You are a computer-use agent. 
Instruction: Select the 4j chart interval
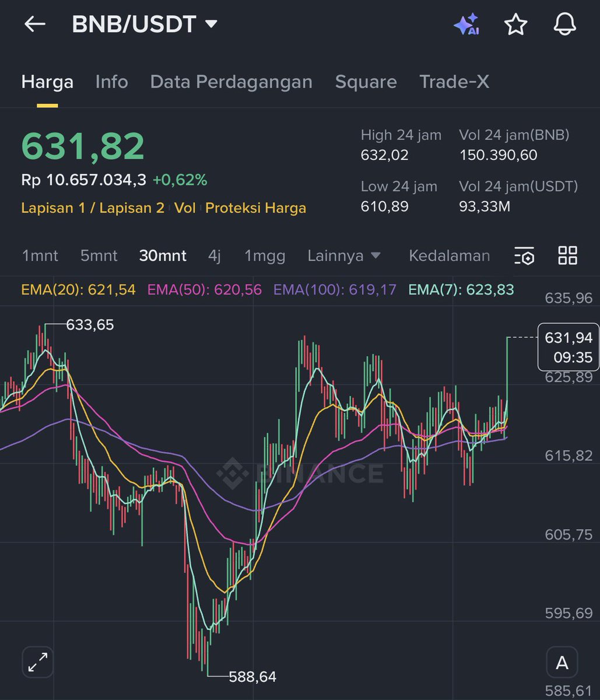click(215, 256)
